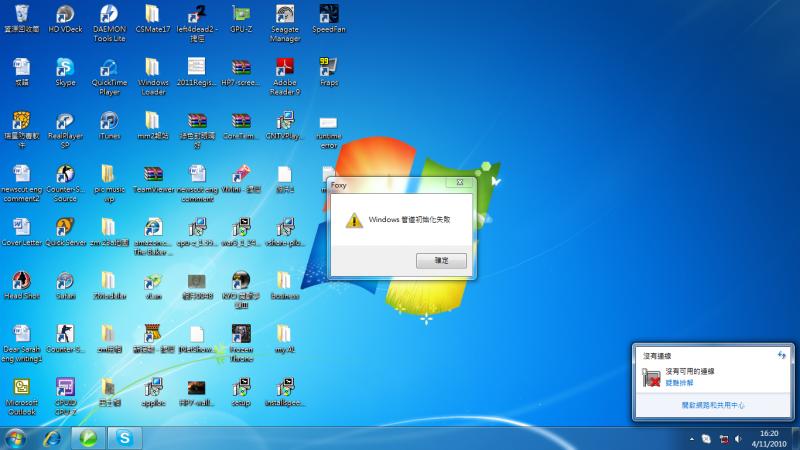The image size is (800, 450).
Task: Open the Recycle Bin desktop icon
Action: pyautogui.click(x=21, y=19)
